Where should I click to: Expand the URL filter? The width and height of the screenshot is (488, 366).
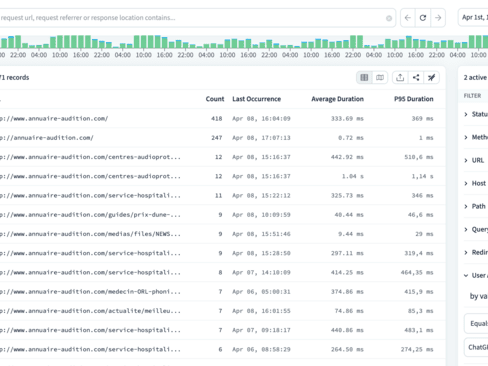pyautogui.click(x=476, y=160)
